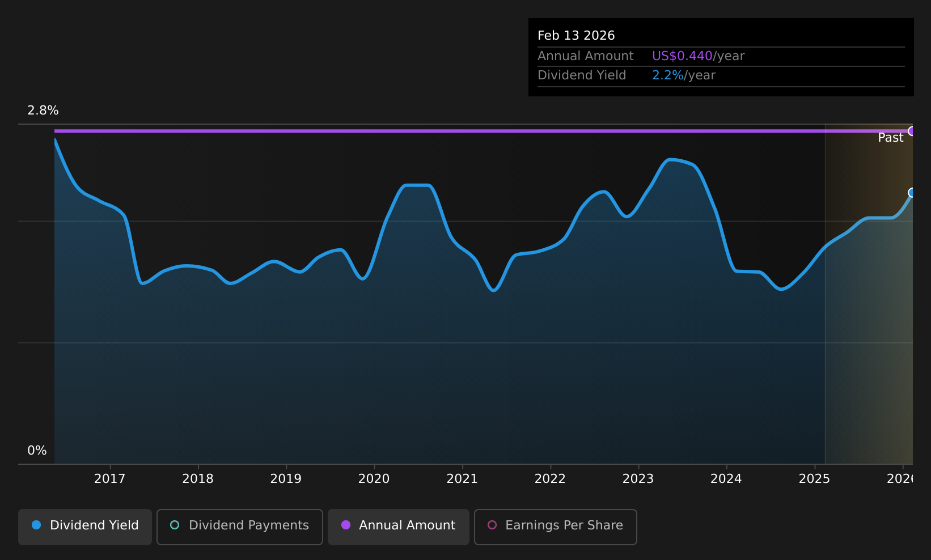Image resolution: width=931 pixels, height=560 pixels.
Task: Click the purple Annual Amount endpoint marker
Action: [x=912, y=131]
